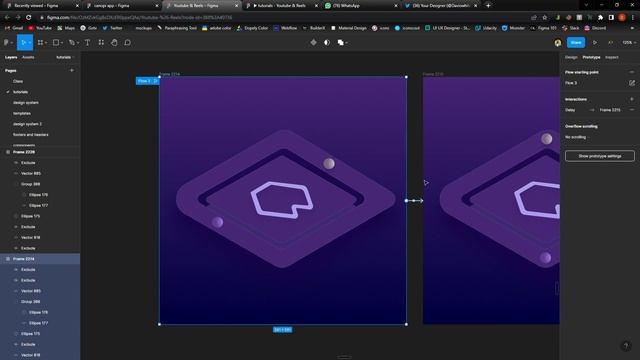This screenshot has width=640, height=360.
Task: Open a new browser tab
Action: (x=488, y=6)
